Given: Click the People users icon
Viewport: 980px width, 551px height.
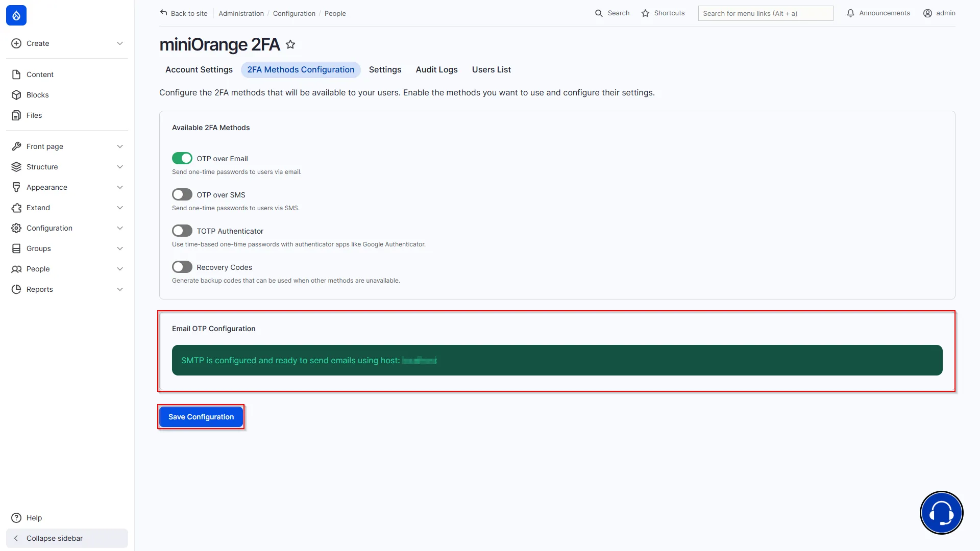Looking at the screenshot, I should coord(16,269).
